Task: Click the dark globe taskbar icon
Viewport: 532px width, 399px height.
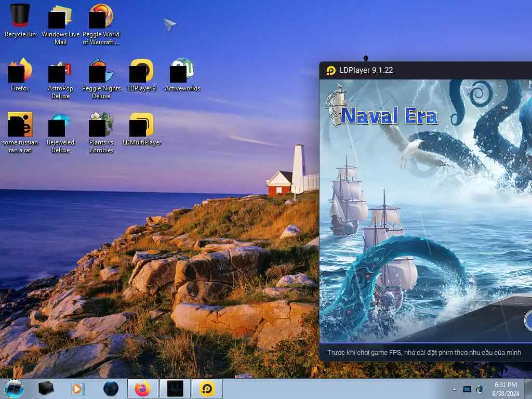Action: pyautogui.click(x=111, y=389)
